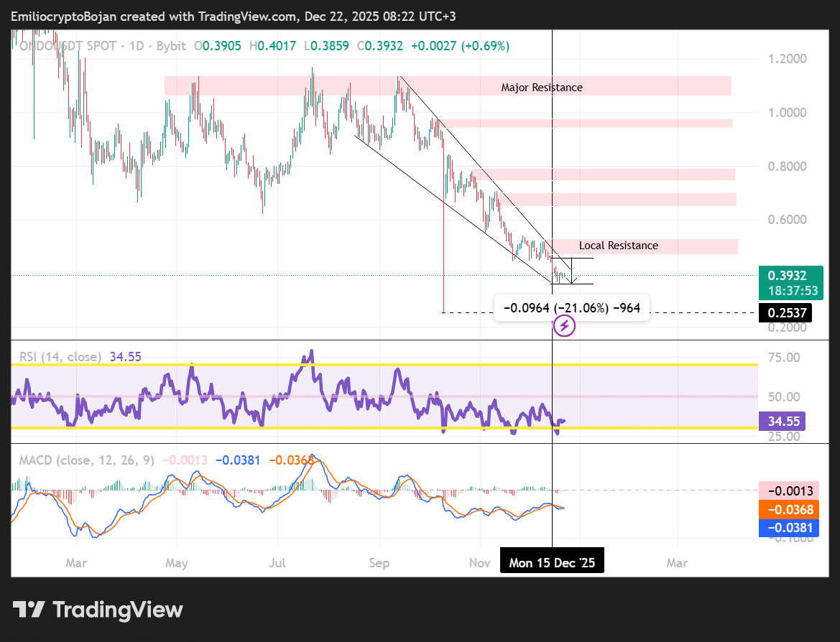The image size is (840, 642).
Task: Click the "Major Resistance" label
Action: (x=542, y=88)
